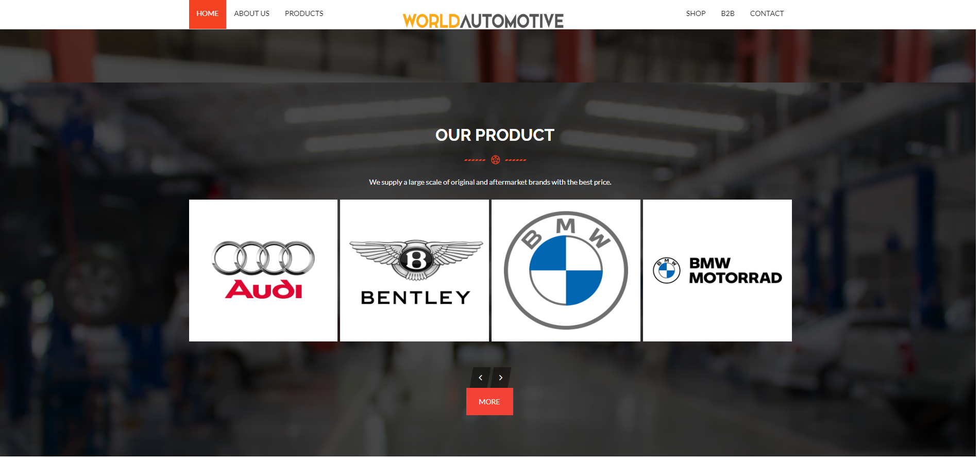Click the Bentley winged B emblem

[416, 259]
